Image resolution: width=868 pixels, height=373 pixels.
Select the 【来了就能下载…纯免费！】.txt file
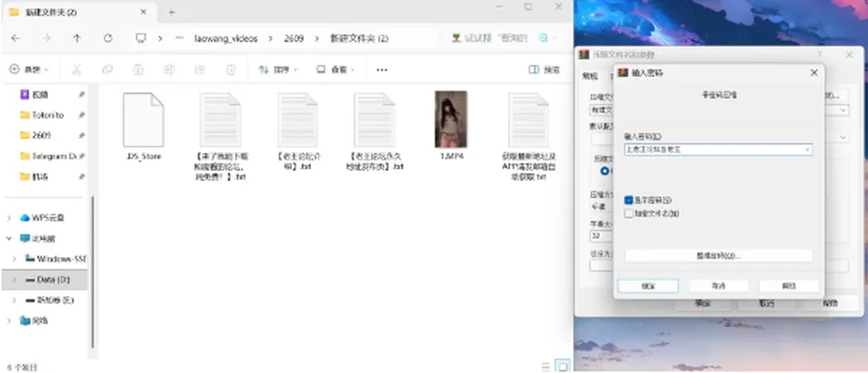point(221,136)
